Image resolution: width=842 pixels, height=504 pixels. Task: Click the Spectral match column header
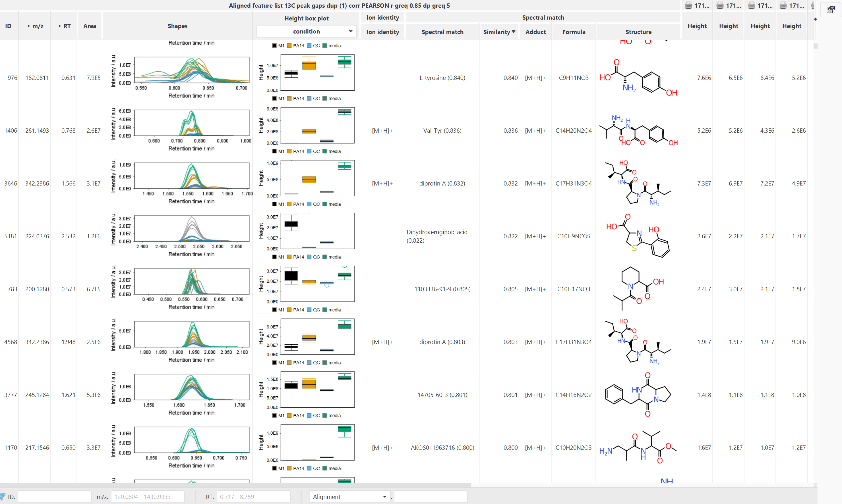point(442,32)
